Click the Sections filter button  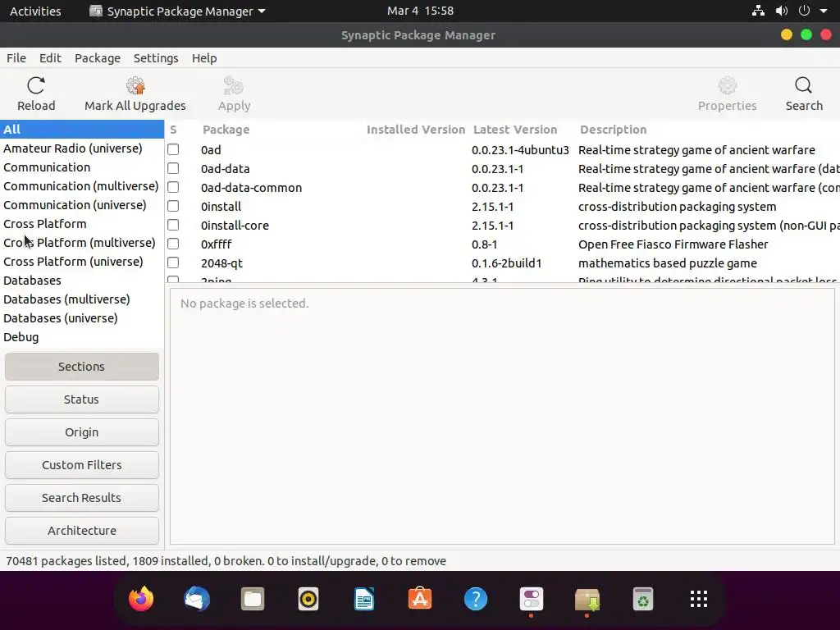[x=81, y=367]
